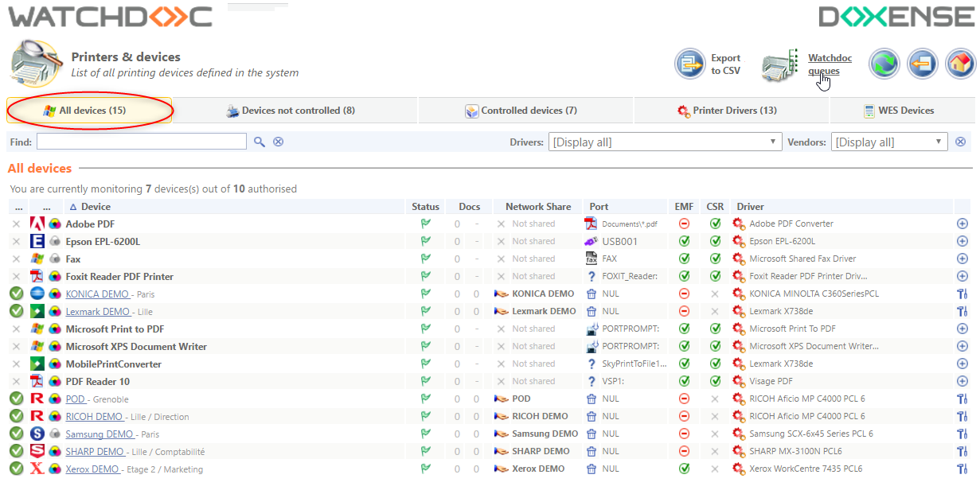Open the Samsung DEMO device link
The height and width of the screenshot is (494, 980).
(x=100, y=434)
